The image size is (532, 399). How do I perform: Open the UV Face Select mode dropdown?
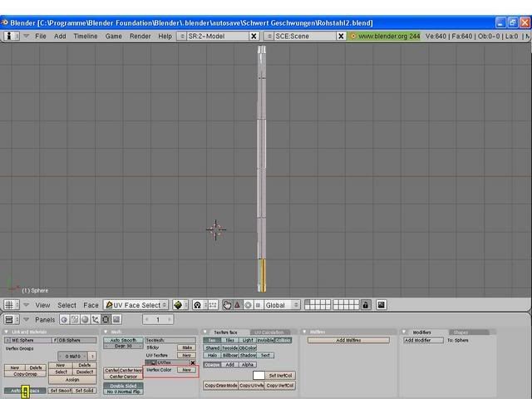(135, 305)
